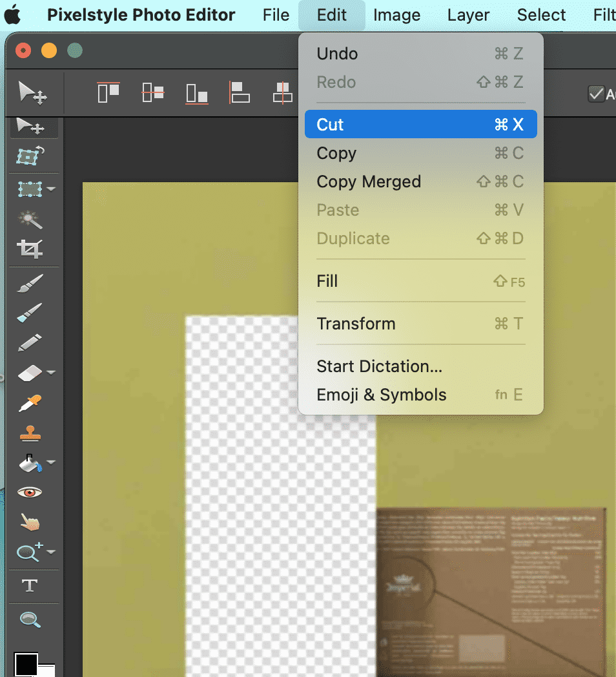Choose Transform from the Edit menu
The width and height of the screenshot is (616, 677).
[x=421, y=324]
